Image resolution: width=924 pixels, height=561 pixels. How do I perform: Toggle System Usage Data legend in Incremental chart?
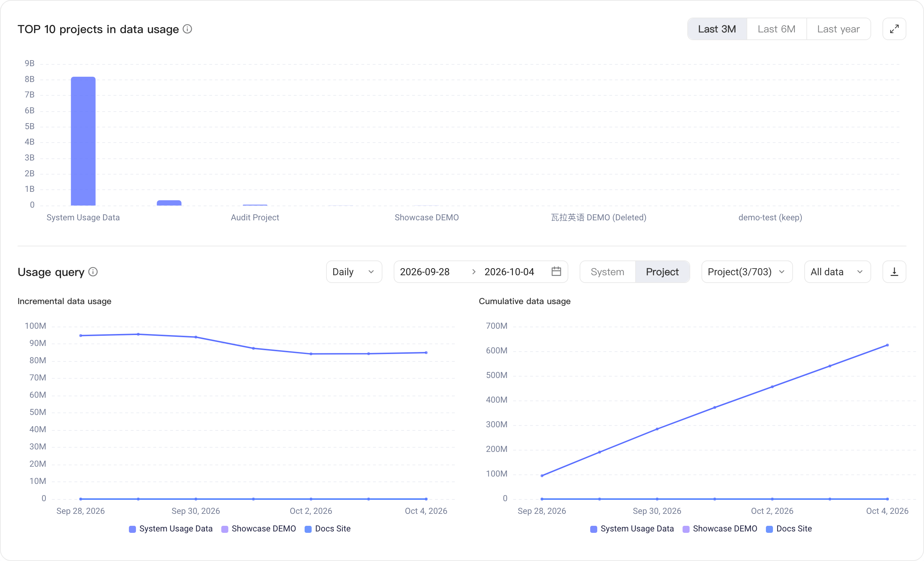point(171,529)
